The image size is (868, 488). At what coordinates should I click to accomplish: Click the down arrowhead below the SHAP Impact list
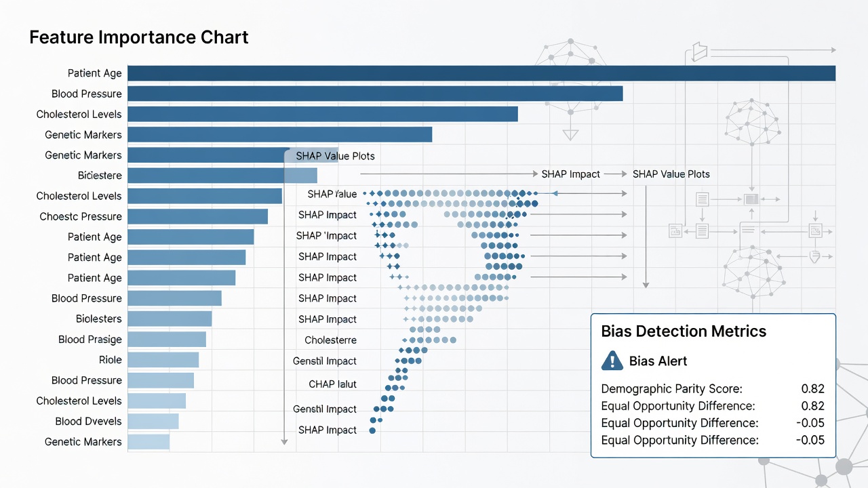284,441
